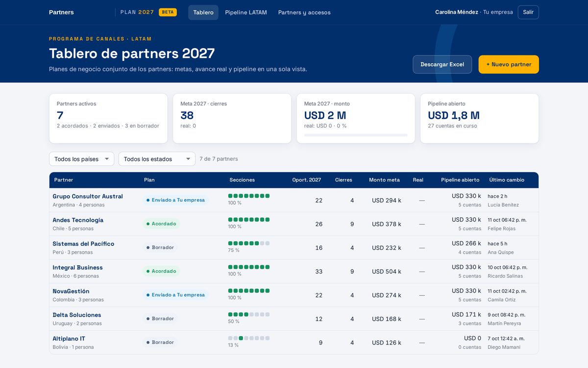This screenshot has height=368, width=588.
Task: Click Grupo Consultor Austral's Enviado status badge
Action: click(176, 200)
